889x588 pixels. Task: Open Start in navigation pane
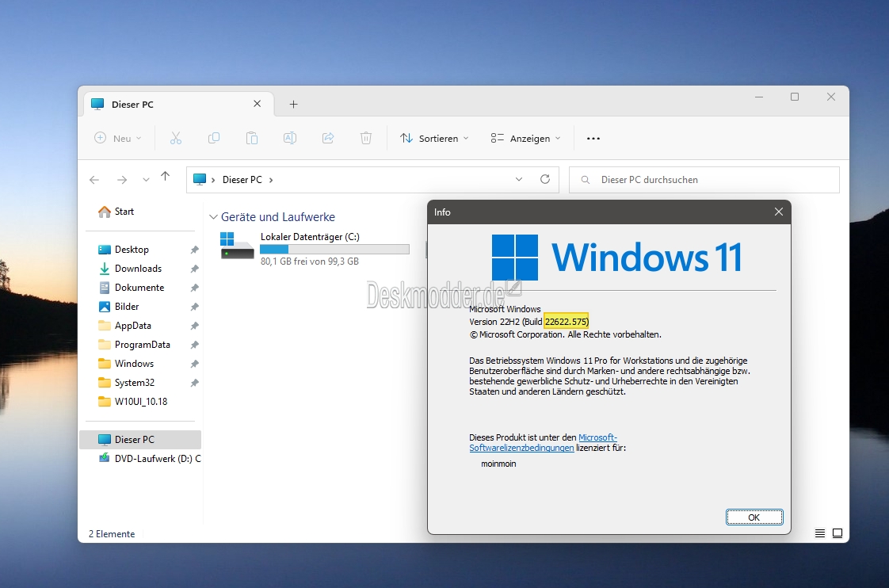[x=124, y=212]
